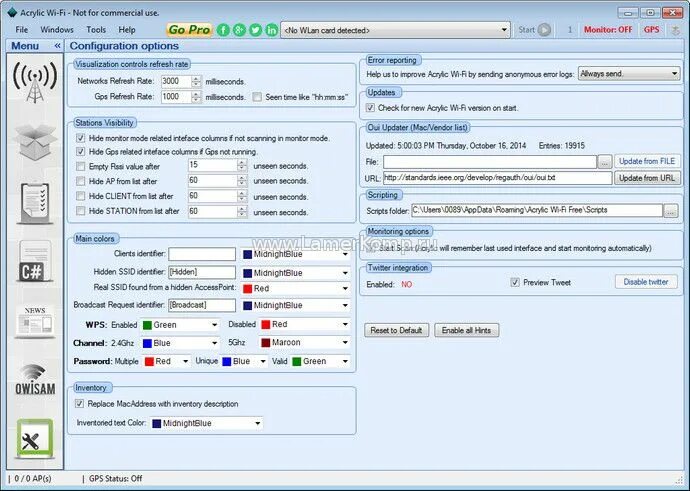Click Networks Refresh Rate value field
The width and height of the screenshot is (690, 491).
tap(176, 81)
